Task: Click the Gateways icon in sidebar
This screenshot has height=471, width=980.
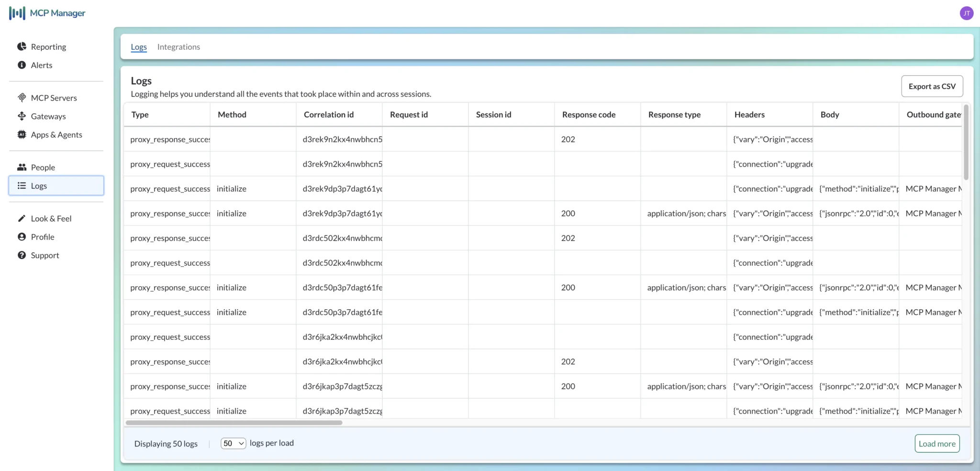Action: tap(22, 116)
